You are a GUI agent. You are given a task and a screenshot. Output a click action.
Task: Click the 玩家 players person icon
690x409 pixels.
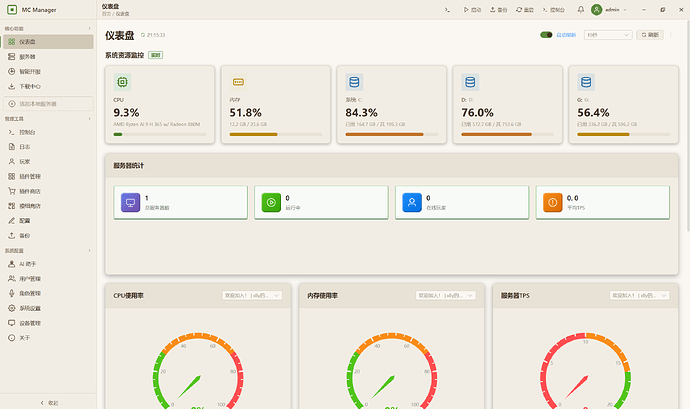pos(12,162)
